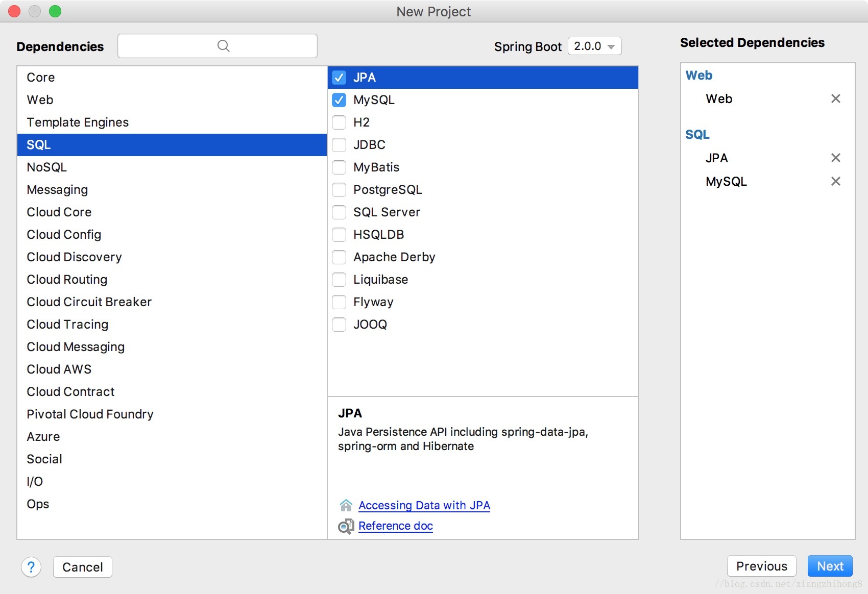Enable the Apache Derby checkbox
This screenshot has width=868, height=594.
click(x=339, y=257)
